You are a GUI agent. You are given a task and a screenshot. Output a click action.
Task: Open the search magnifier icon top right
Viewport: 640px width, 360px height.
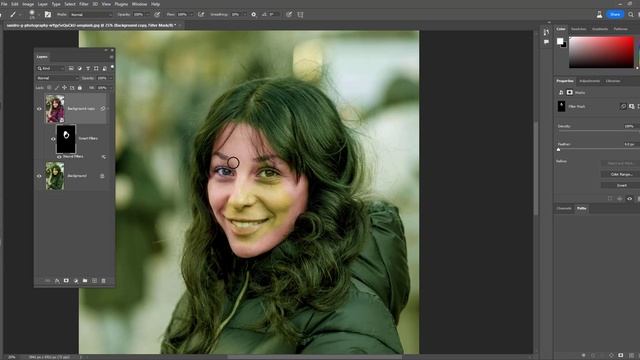click(x=631, y=14)
